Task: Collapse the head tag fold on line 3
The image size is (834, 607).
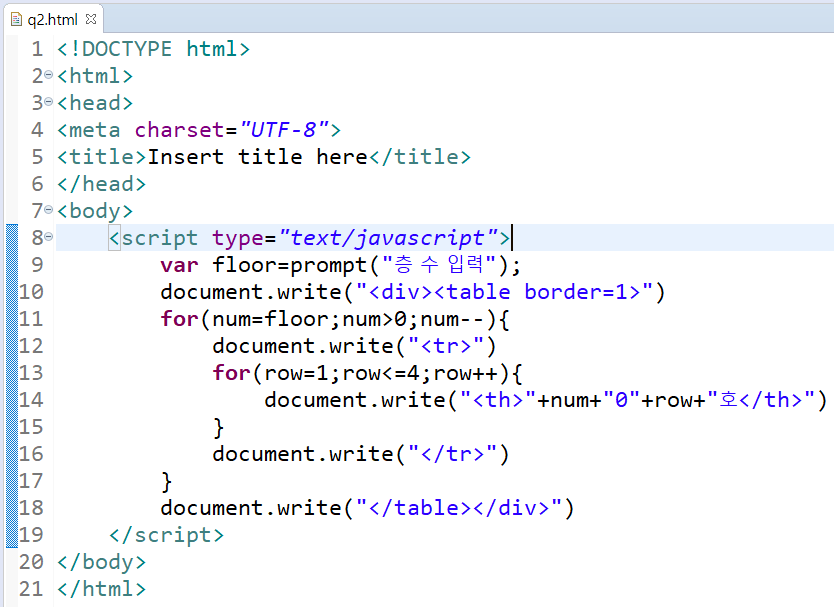Action: (x=48, y=102)
